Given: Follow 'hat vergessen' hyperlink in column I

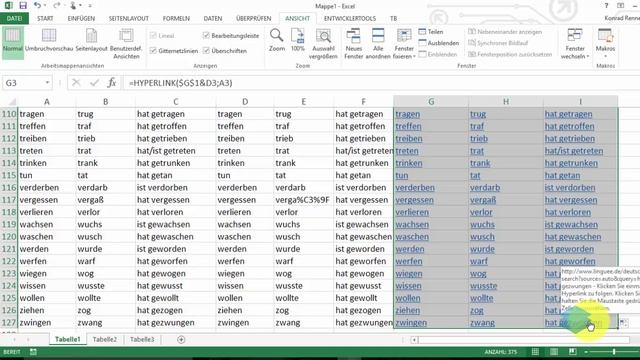Looking at the screenshot, I should [571, 200].
